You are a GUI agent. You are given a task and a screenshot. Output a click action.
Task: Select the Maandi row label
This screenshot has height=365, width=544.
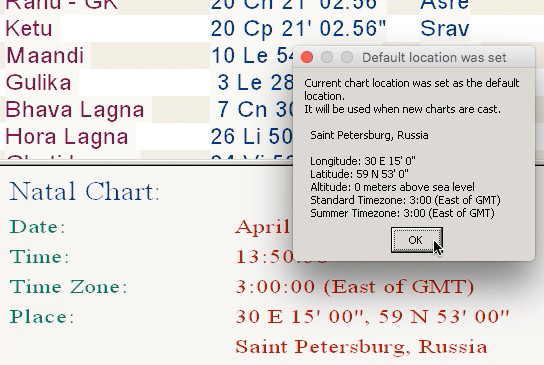point(45,56)
